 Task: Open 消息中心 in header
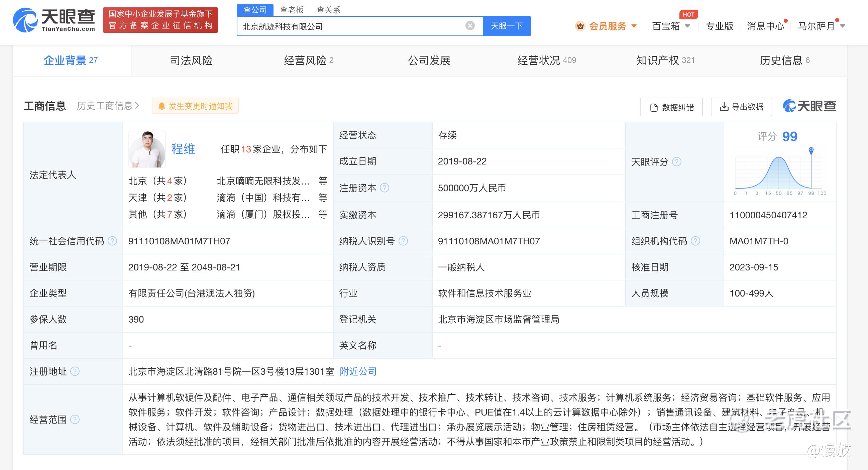[x=766, y=26]
